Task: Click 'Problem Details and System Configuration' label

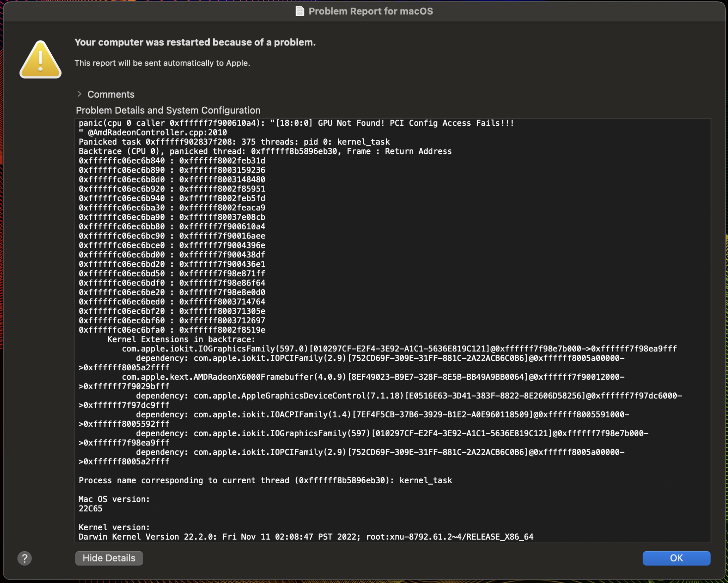Action: pos(168,110)
